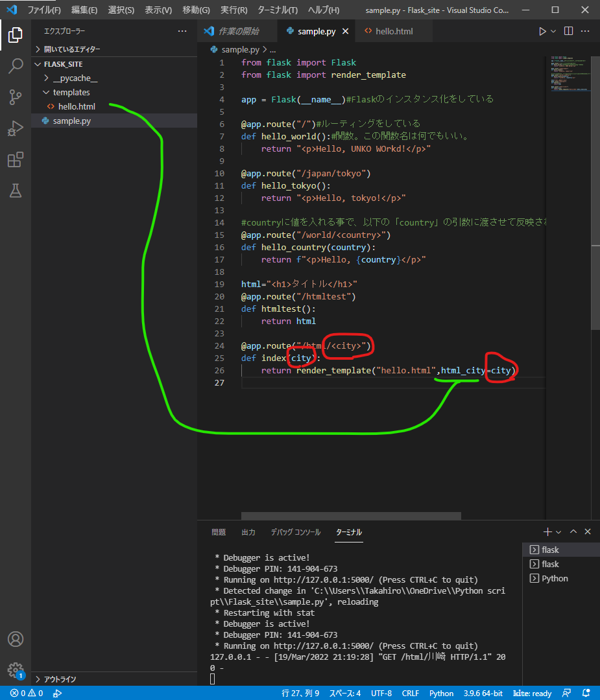Open the Search view in activity bar

(16, 65)
